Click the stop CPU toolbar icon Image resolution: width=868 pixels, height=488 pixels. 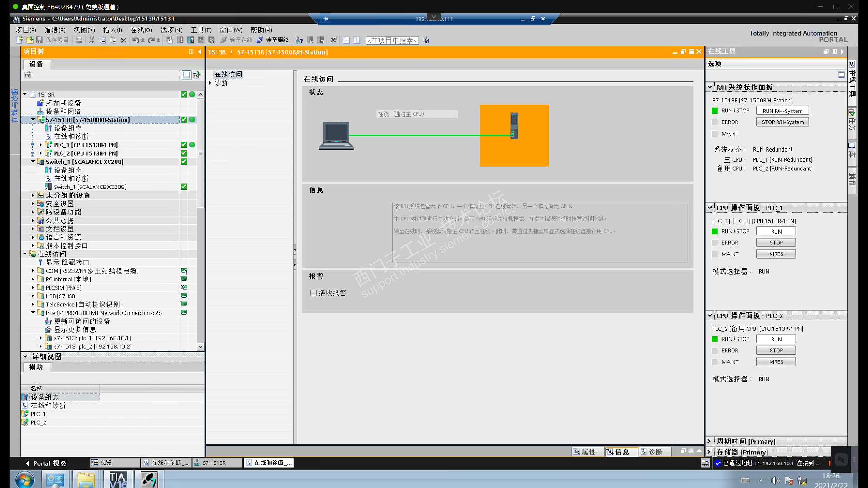click(x=321, y=40)
